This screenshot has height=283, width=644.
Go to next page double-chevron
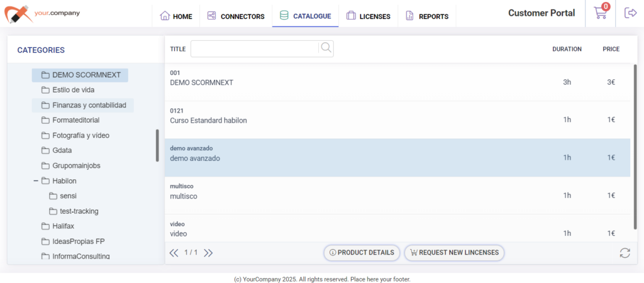click(x=208, y=253)
